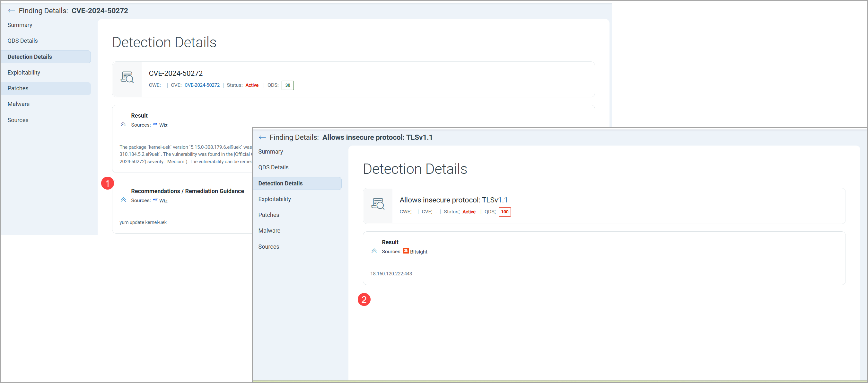868x383 pixels.
Task: Open QDS Details in the CVE-2024-50272 sidebar
Action: (x=22, y=40)
